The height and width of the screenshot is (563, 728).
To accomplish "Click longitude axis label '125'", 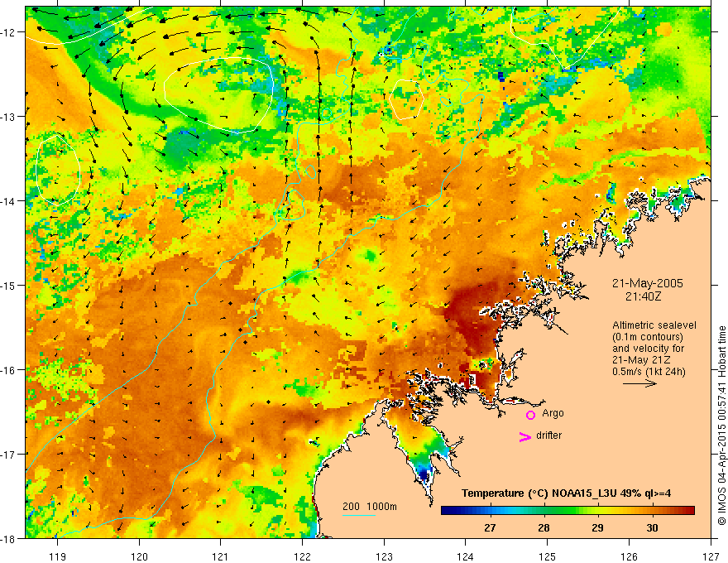I will [x=548, y=556].
